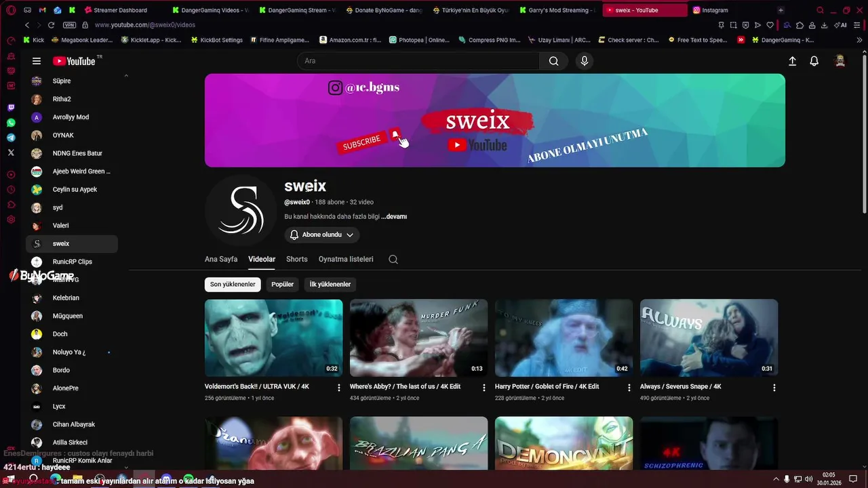Expand the 'Abone olundu' subscription dropdown
The height and width of the screenshot is (488, 868).
click(322, 235)
